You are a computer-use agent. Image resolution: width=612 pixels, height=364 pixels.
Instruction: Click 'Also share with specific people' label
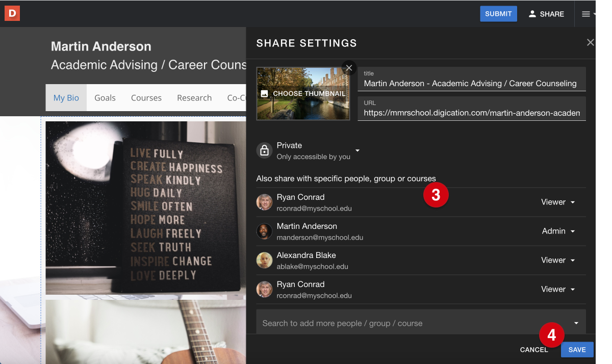click(x=346, y=179)
